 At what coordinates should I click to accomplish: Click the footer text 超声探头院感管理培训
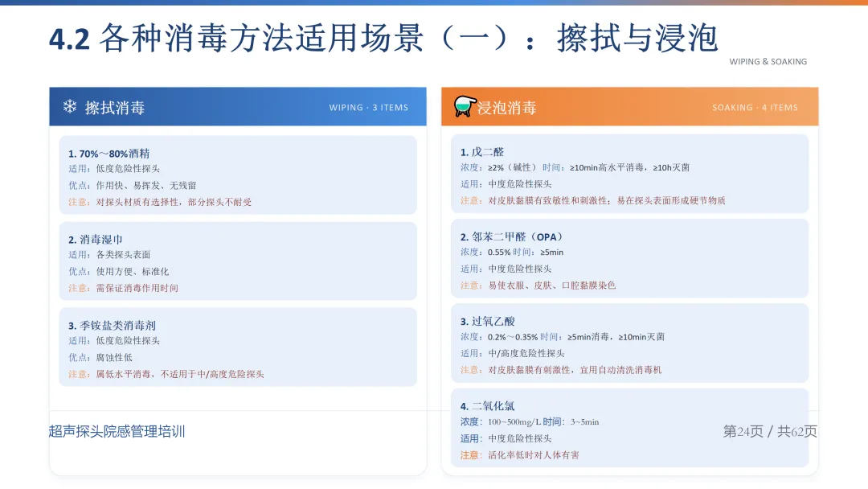(x=117, y=431)
